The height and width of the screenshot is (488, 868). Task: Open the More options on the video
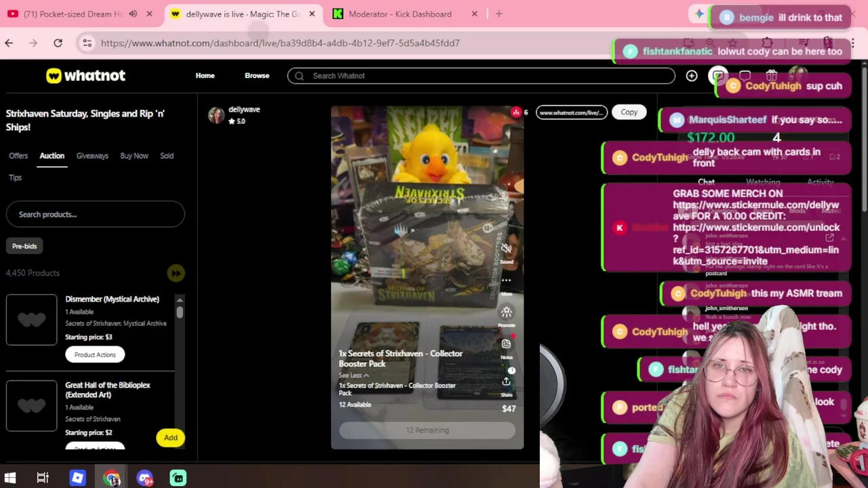[x=506, y=280]
